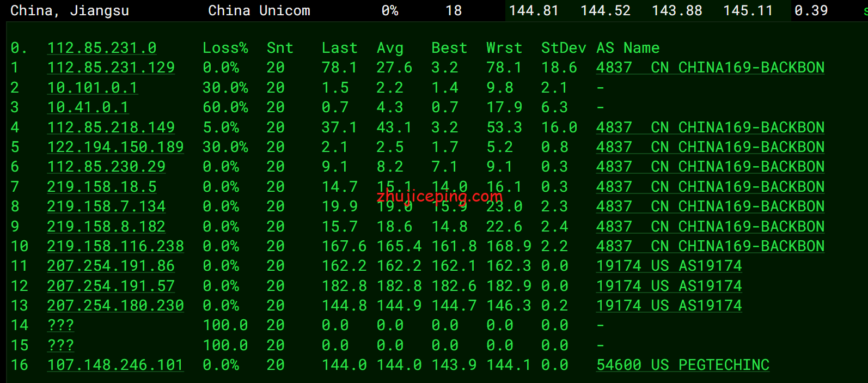Click the ??? link on hop 14

[60, 325]
